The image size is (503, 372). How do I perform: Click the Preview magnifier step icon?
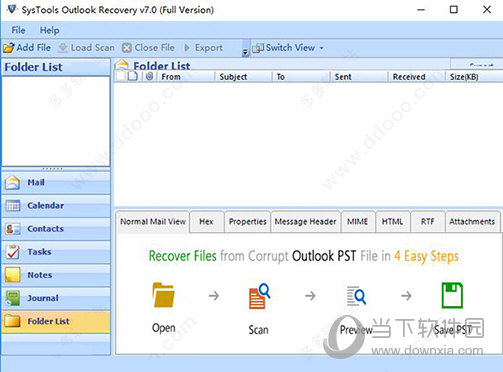356,296
